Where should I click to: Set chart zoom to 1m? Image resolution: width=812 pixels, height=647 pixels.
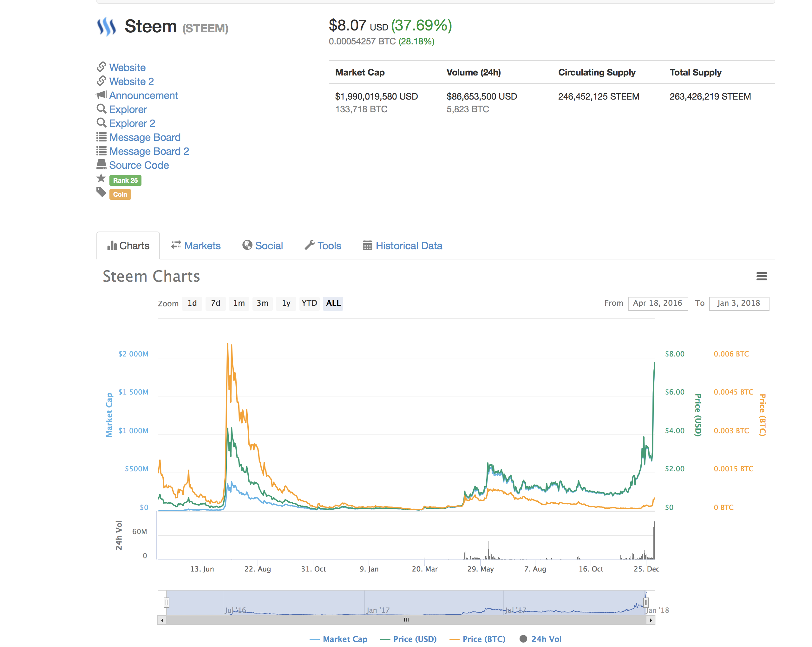[239, 303]
